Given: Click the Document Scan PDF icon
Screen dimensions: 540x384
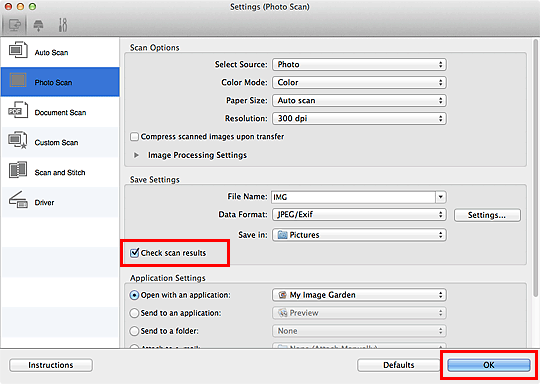Looking at the screenshot, I should click(x=18, y=110).
